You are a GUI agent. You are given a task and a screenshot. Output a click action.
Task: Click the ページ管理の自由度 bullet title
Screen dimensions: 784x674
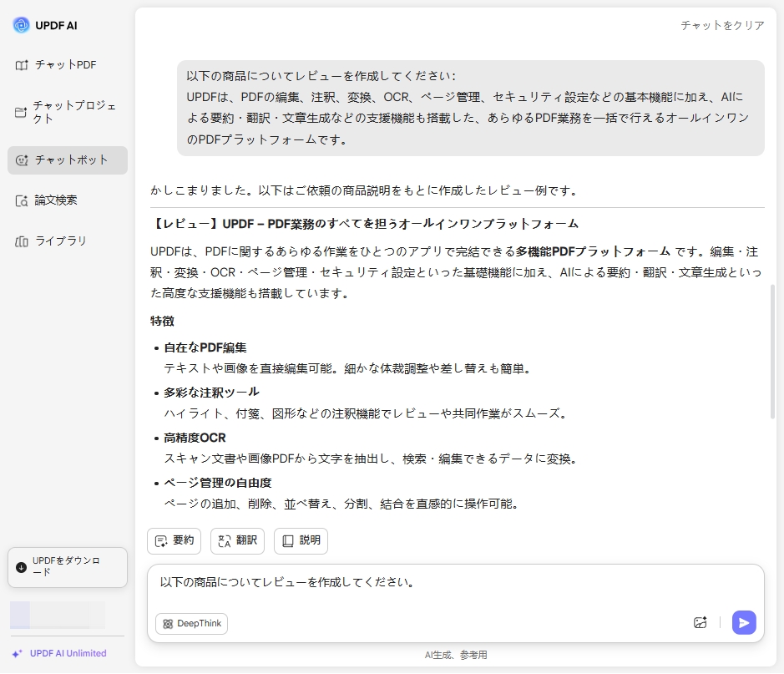[218, 483]
